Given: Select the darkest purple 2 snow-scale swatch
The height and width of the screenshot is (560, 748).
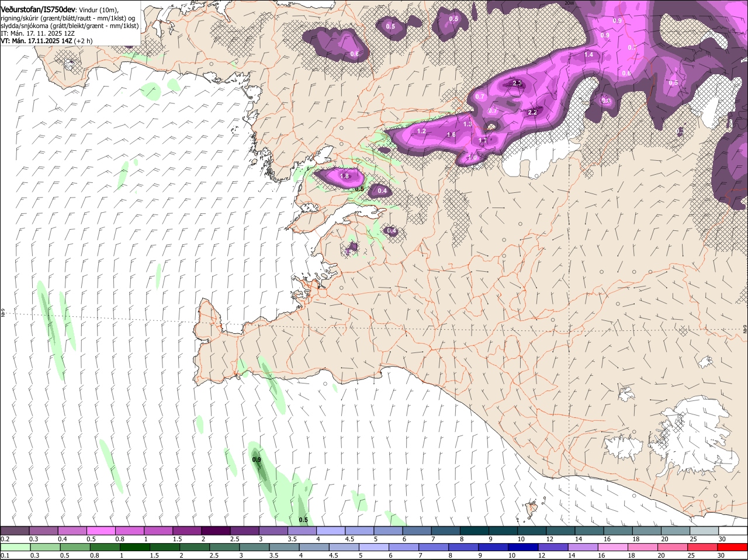Looking at the screenshot, I should 217,531.
